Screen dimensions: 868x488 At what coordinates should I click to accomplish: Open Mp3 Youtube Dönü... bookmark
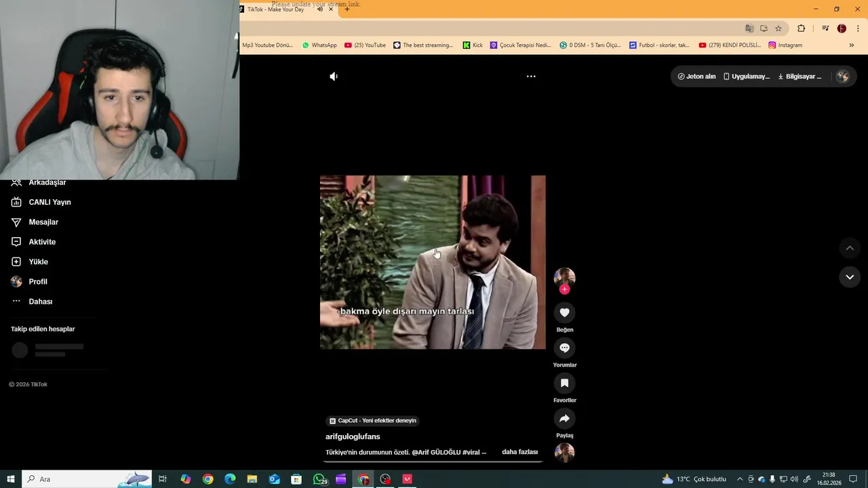pyautogui.click(x=268, y=45)
